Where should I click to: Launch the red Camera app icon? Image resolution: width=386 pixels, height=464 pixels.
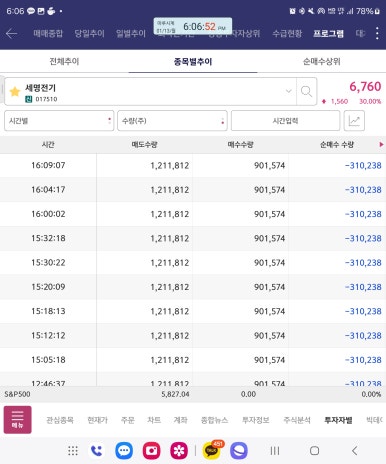point(151,451)
